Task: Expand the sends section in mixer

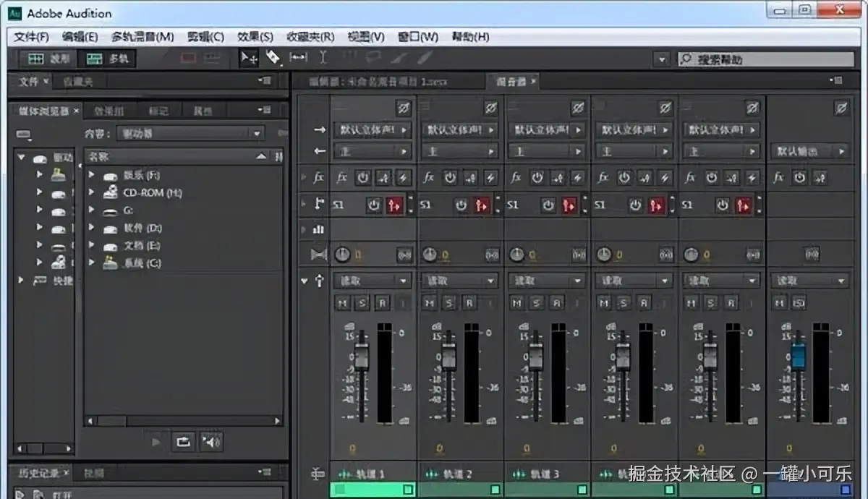Action: pyautogui.click(x=304, y=205)
